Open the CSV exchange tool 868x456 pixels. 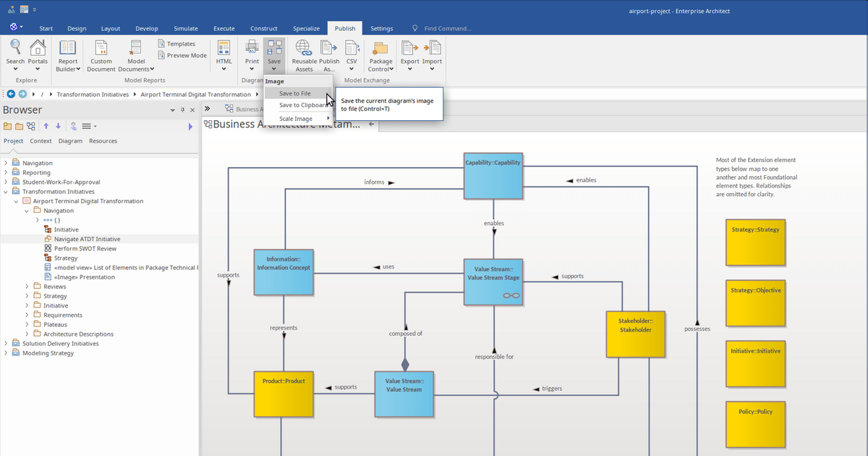click(352, 52)
